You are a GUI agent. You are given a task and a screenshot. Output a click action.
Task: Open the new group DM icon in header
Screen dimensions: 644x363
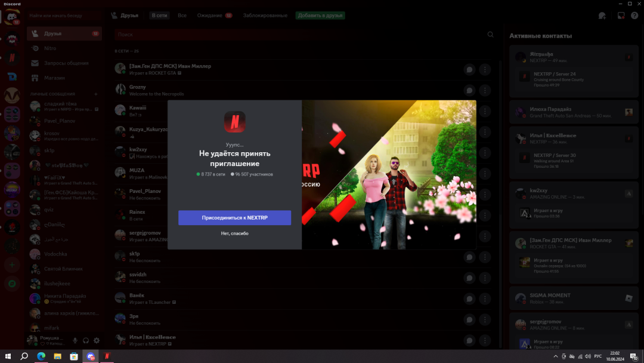pos(602,16)
